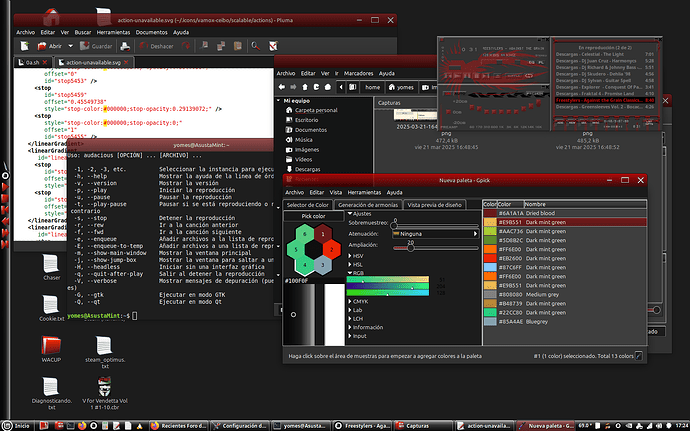Image resolution: width=690 pixels, height=431 pixels.
Task: Open the Inicio menu on the panel
Action: coord(16,426)
